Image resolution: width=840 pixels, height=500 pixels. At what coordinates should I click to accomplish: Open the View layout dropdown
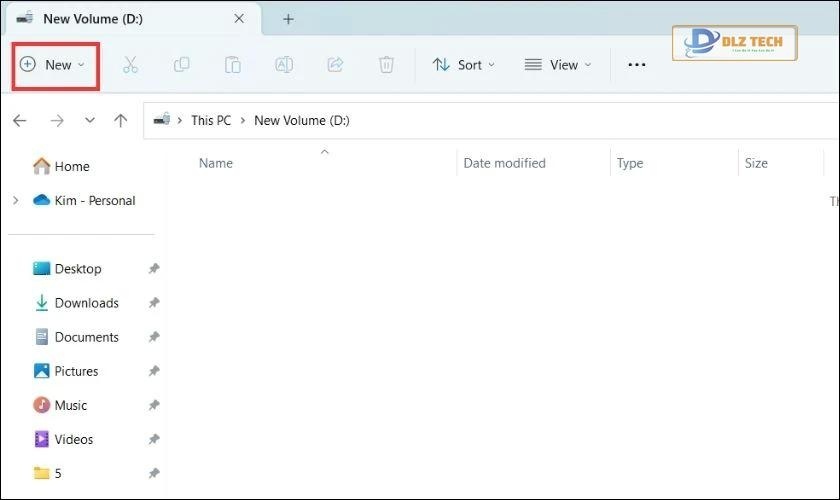click(x=558, y=65)
